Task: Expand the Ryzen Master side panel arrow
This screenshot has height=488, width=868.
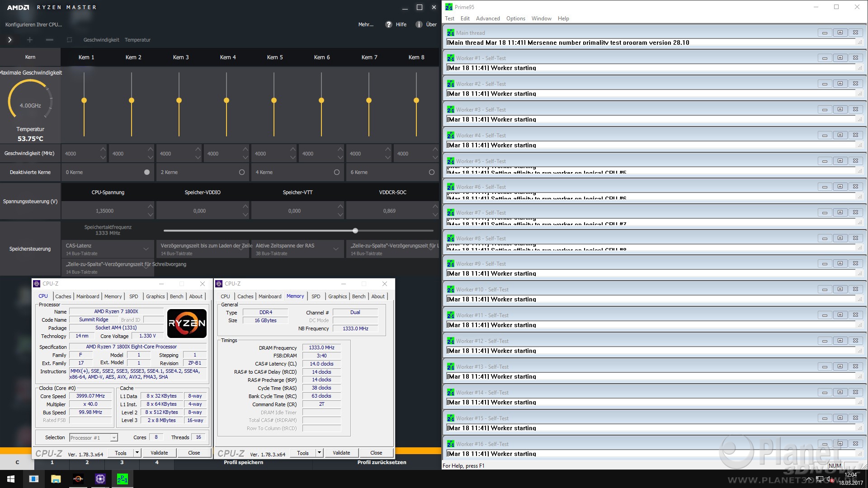Action: (x=9, y=40)
